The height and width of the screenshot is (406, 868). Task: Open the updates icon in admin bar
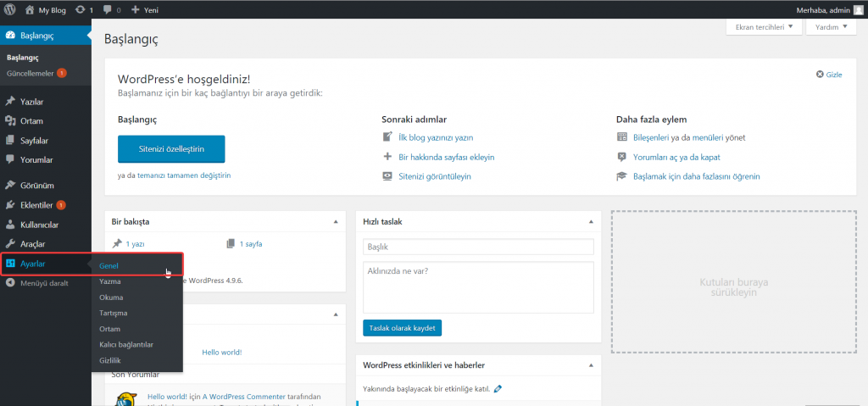point(80,9)
